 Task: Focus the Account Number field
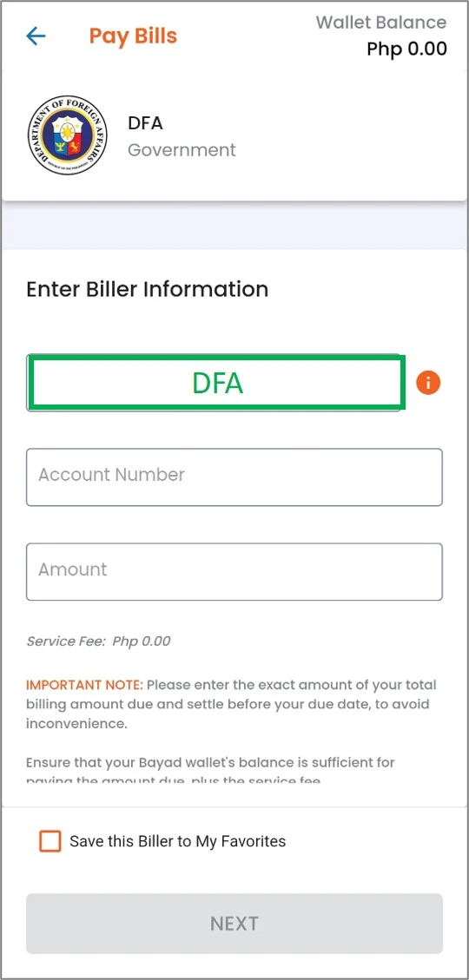(x=234, y=477)
